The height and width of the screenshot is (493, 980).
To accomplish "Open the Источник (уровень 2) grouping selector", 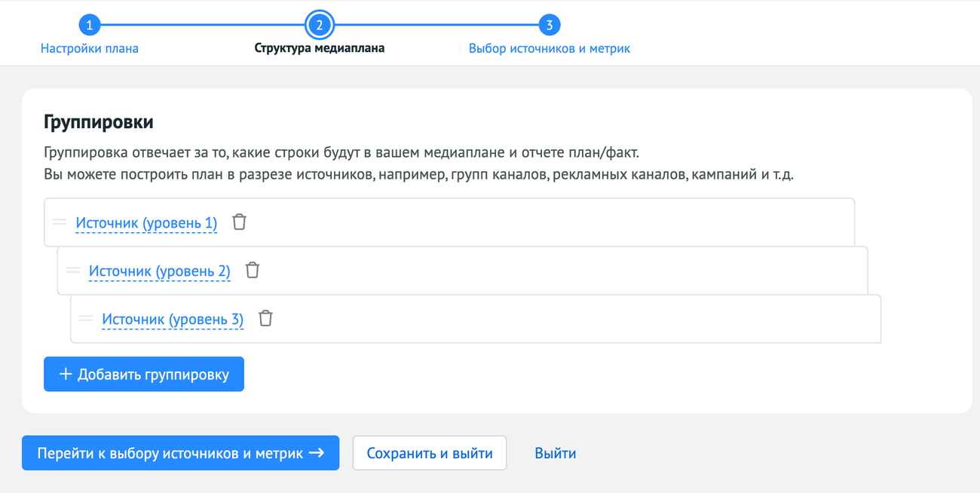I will point(160,271).
